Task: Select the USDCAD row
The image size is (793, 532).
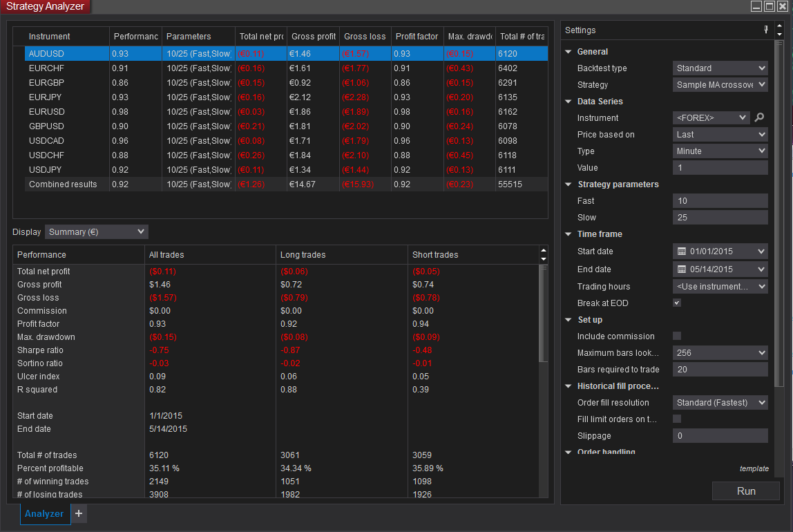Action: point(286,140)
